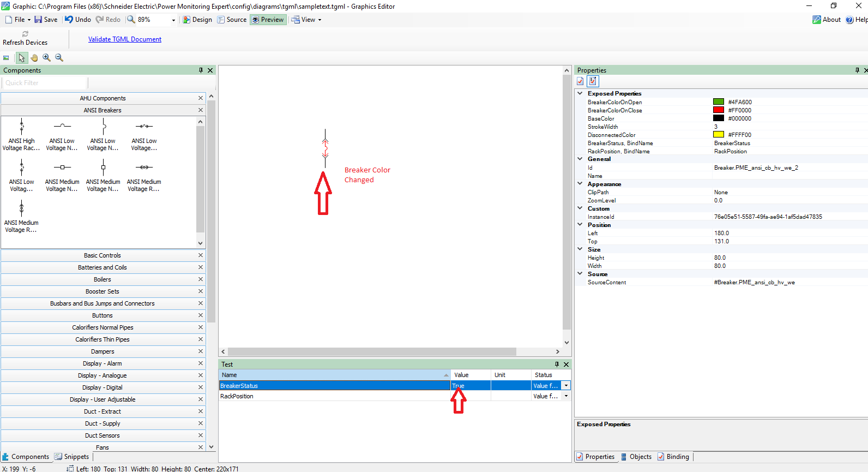Click the zoom in magnifier tool
The height and width of the screenshot is (472, 868).
click(47, 58)
